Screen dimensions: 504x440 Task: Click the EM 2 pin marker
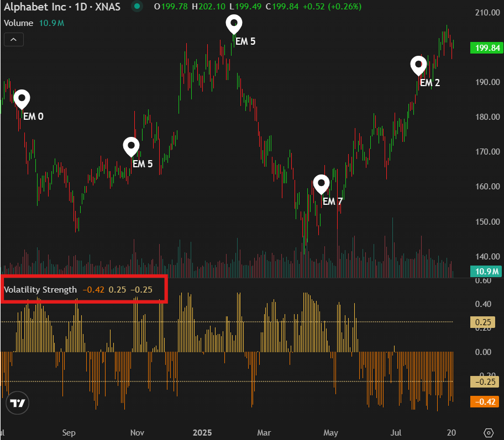click(418, 66)
